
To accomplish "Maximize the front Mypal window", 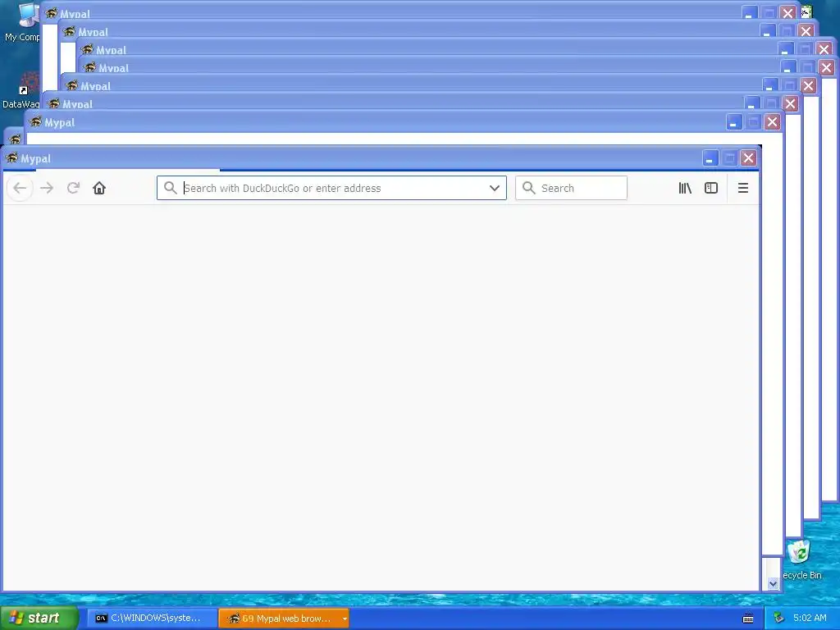I will pos(729,158).
